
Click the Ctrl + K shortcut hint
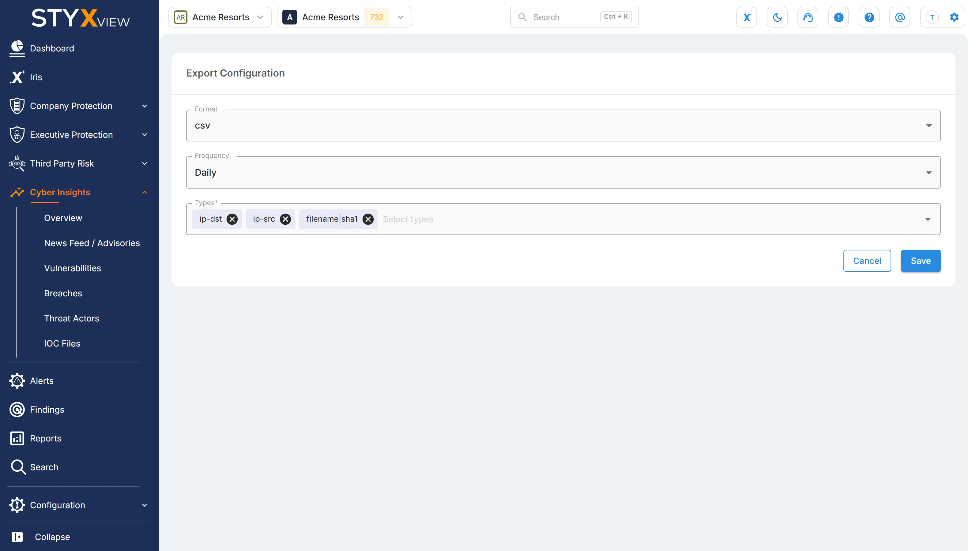[616, 17]
